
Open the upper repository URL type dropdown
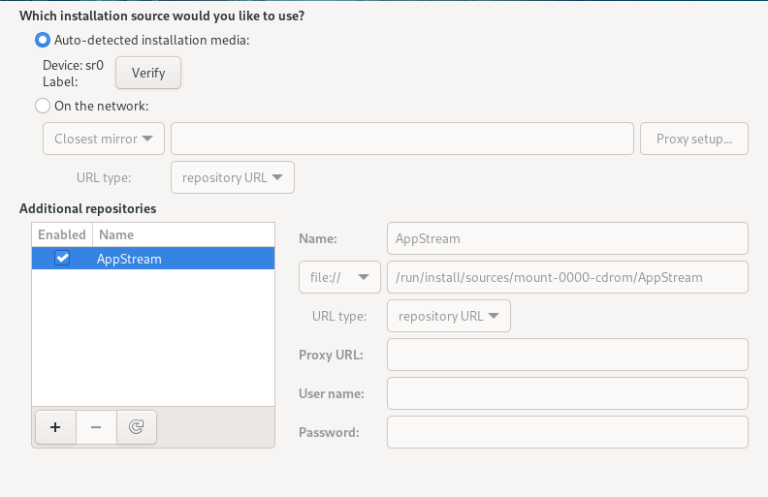pyautogui.click(x=233, y=177)
